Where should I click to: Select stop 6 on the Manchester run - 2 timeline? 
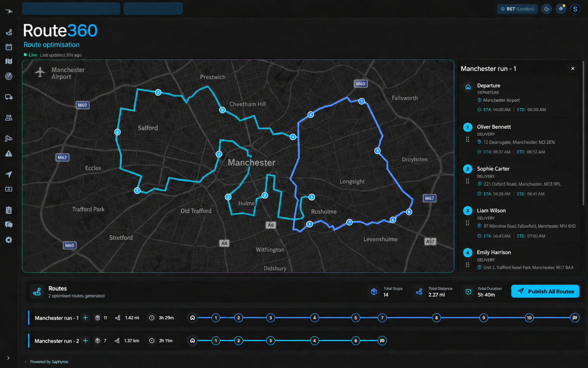pyautogui.click(x=356, y=341)
